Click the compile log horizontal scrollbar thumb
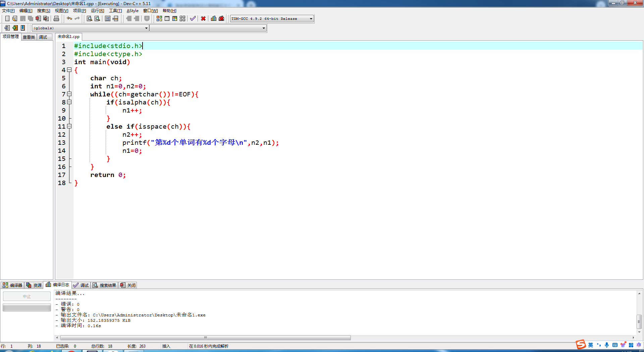Image resolution: width=644 pixels, height=352 pixels. (205, 338)
